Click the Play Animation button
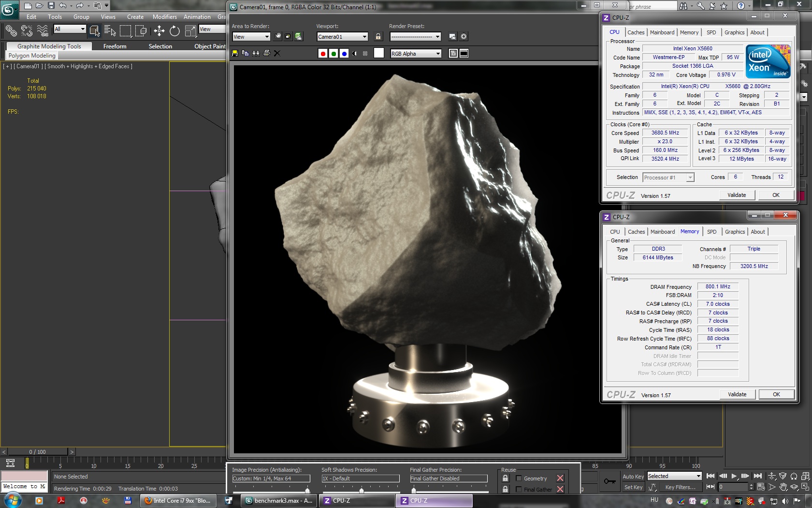Screen dimensions: 812x508 pyautogui.click(x=734, y=476)
